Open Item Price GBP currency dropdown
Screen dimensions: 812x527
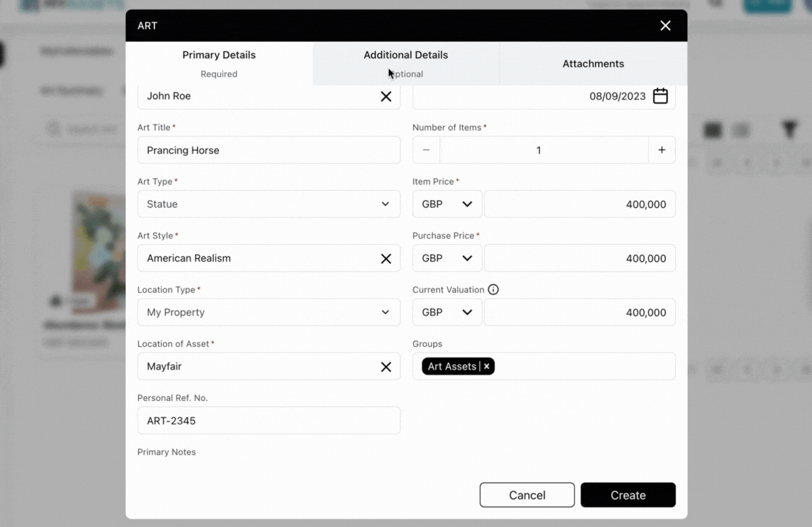(447, 204)
